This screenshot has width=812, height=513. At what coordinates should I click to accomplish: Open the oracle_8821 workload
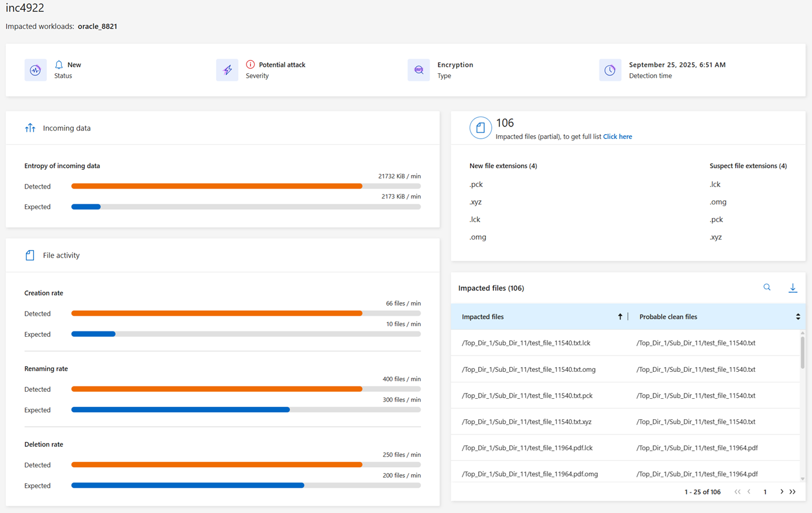pyautogui.click(x=97, y=26)
